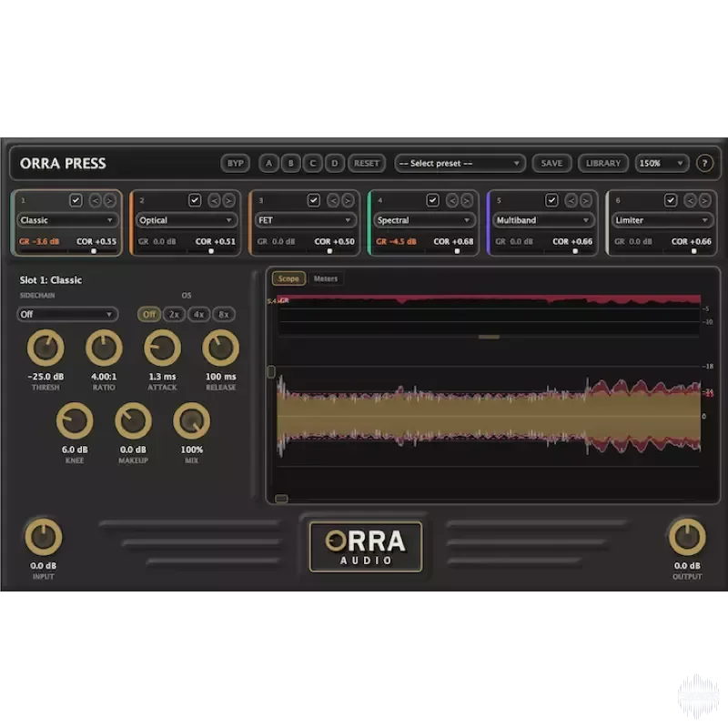This screenshot has width=728, height=728.
Task: Open the Select preset dropdown
Action: pyautogui.click(x=460, y=164)
